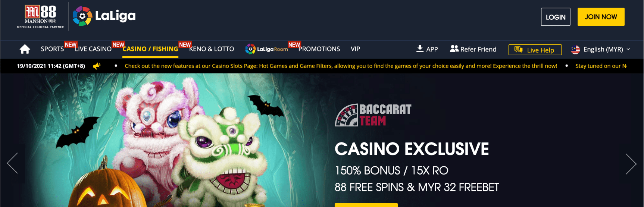Image resolution: width=644 pixels, height=207 pixels.
Task: Click the JOIN NOW button
Action: tap(601, 17)
